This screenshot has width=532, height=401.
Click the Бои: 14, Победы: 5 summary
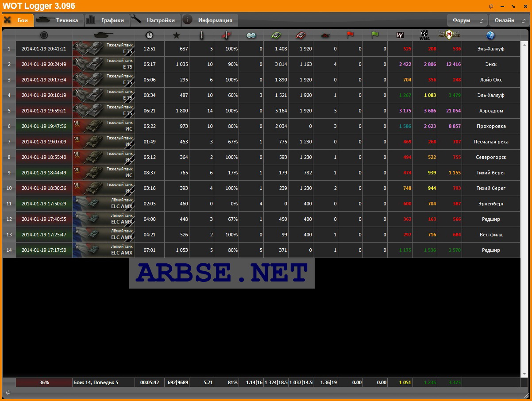pos(104,382)
